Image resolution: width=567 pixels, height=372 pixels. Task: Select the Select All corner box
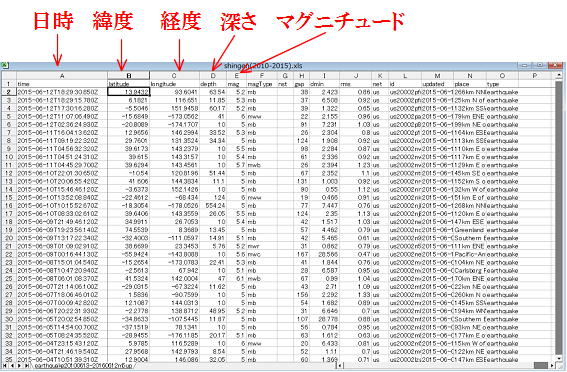coord(8,76)
